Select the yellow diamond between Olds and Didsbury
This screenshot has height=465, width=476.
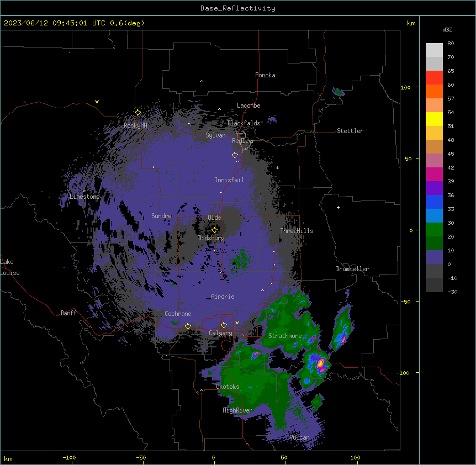[214, 230]
